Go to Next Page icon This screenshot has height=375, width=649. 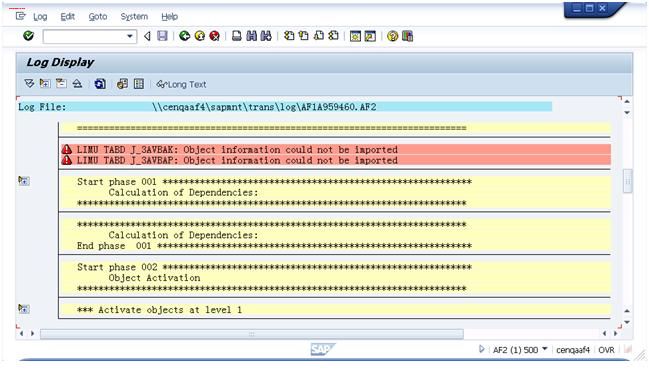(x=319, y=36)
